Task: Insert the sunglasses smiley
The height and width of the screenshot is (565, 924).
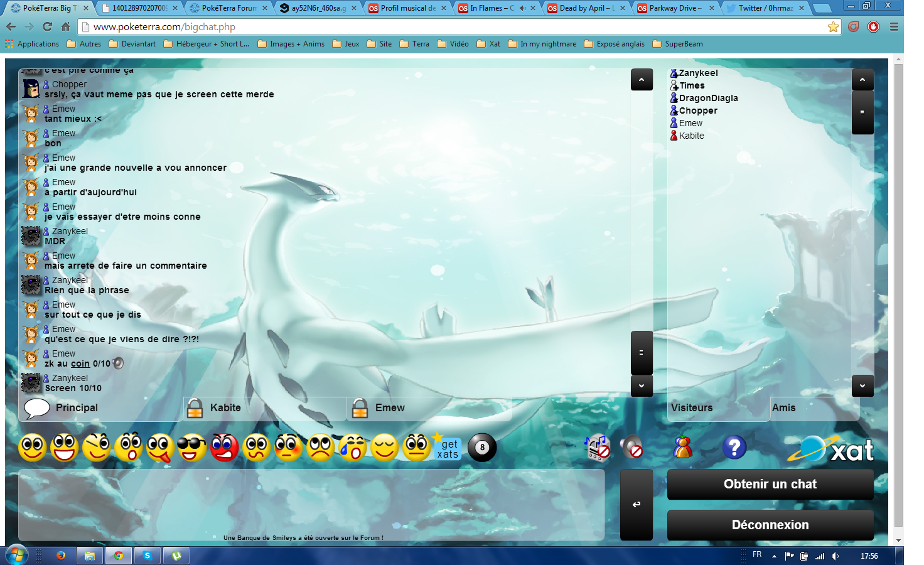Action: coord(193,448)
